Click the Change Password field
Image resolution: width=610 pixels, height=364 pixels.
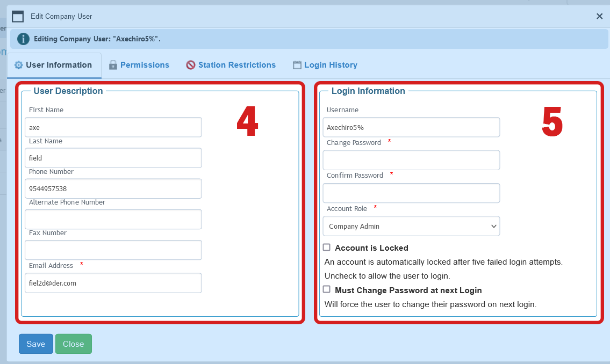point(411,160)
